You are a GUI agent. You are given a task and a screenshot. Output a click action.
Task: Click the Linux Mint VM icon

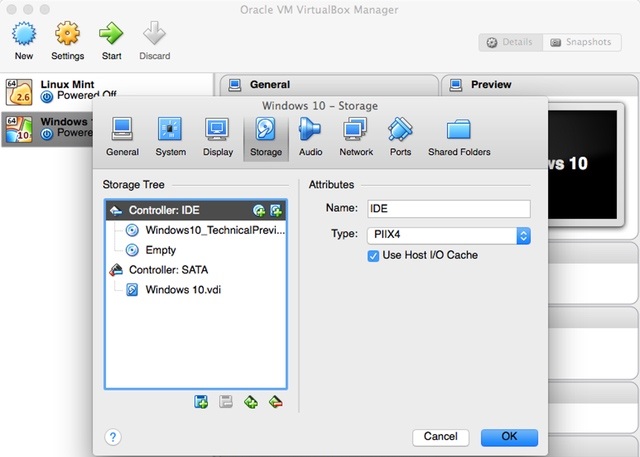pyautogui.click(x=19, y=92)
